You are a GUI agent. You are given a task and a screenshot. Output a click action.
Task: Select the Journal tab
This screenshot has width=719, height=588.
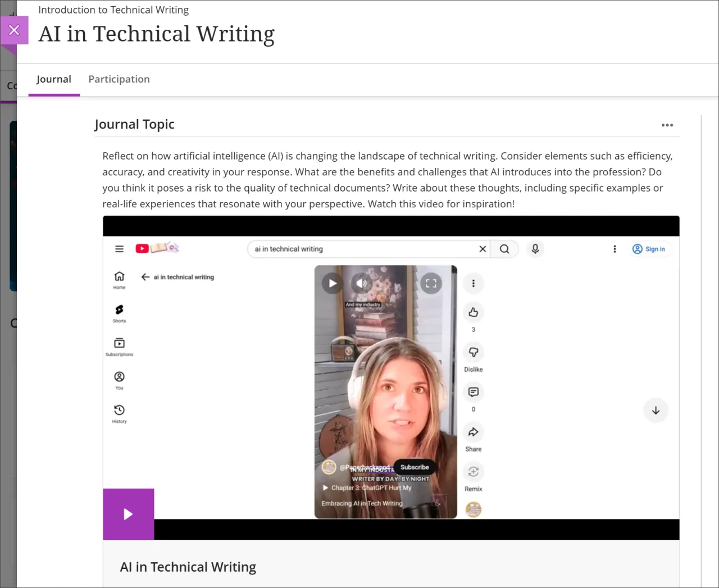(x=53, y=79)
